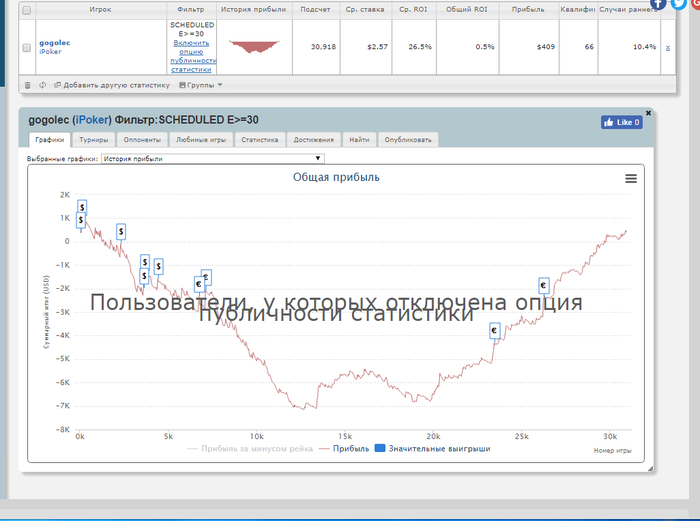Open the Выбранные графики dropdown
Viewport: 700px width, 521px height.
[212, 158]
